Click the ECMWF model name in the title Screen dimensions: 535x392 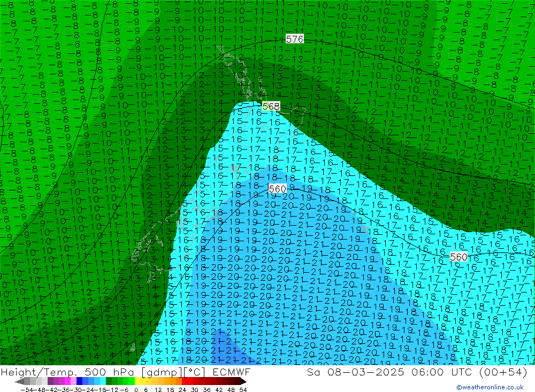point(231,372)
